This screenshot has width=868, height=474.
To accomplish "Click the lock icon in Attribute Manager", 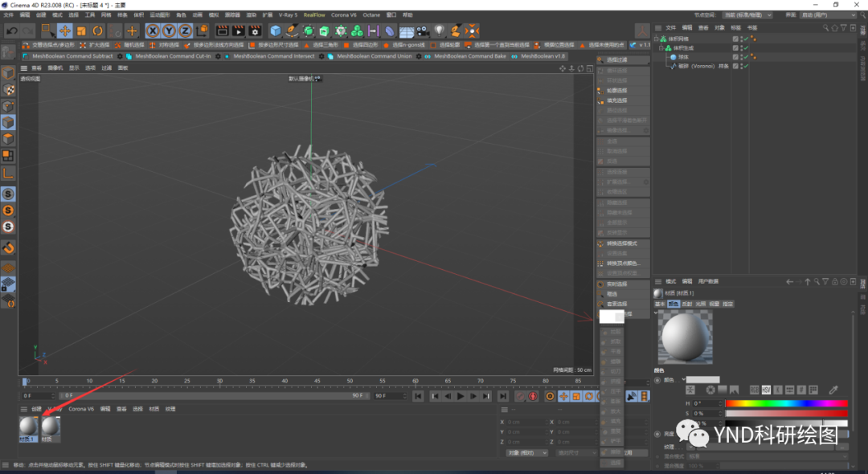I will click(835, 281).
